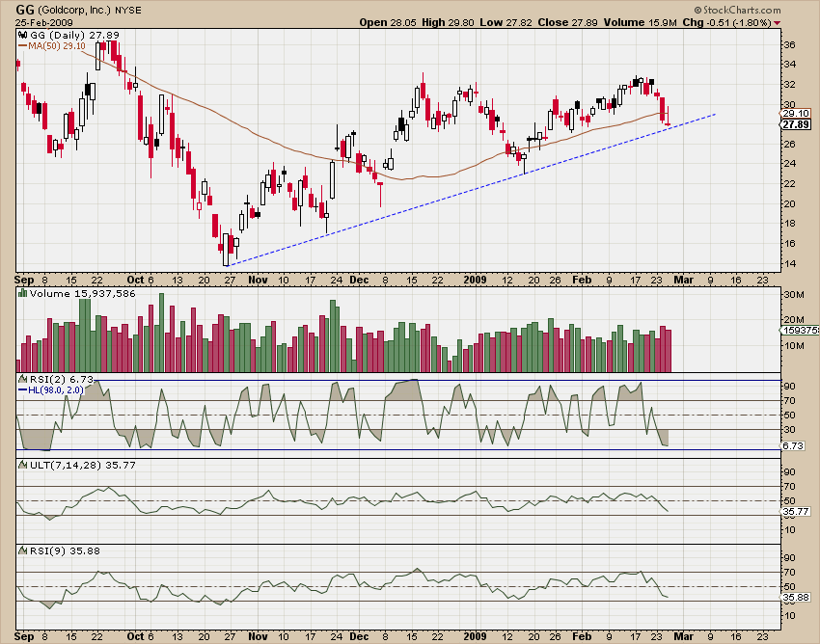Click the 2009 label on the upper date axis
Screen dimensions: 820x644
[475, 280]
